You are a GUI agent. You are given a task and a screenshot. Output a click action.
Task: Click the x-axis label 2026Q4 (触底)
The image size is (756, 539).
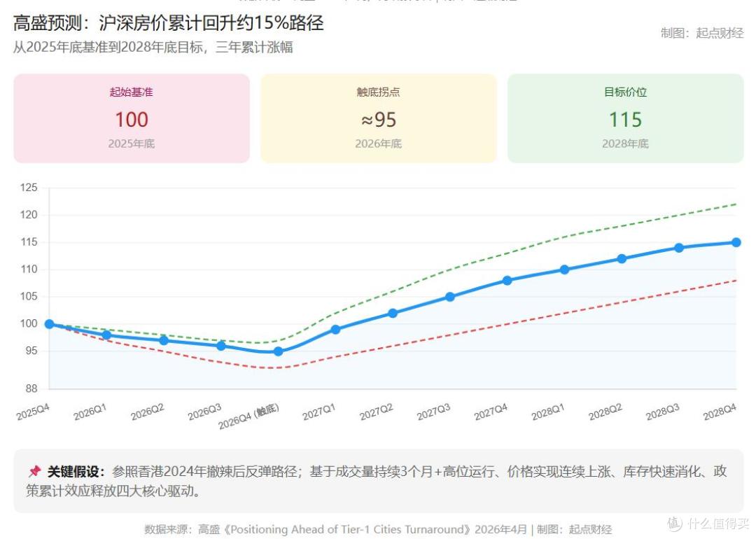pos(248,417)
